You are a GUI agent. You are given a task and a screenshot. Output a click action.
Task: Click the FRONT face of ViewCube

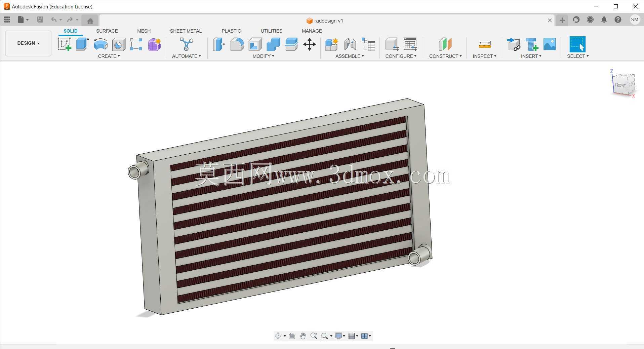[620, 85]
